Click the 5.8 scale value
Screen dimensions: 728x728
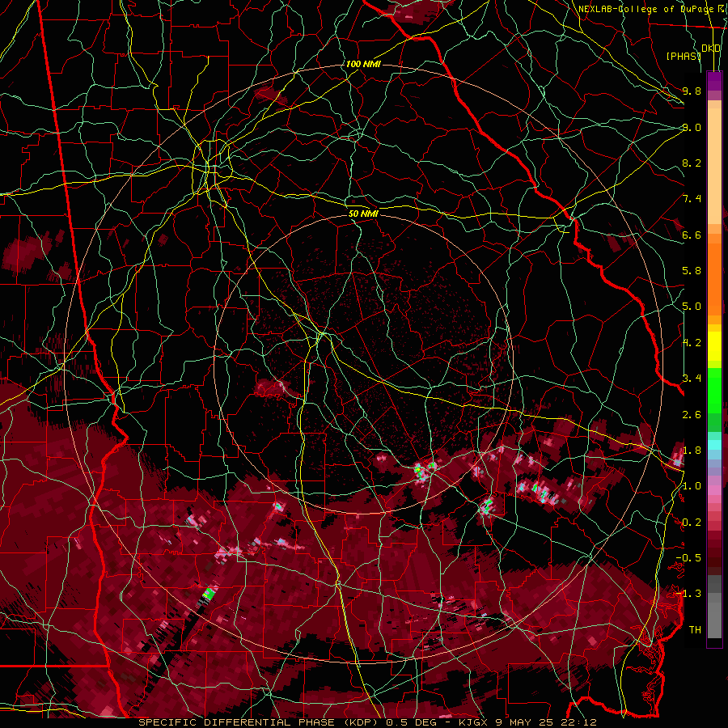pyautogui.click(x=692, y=271)
